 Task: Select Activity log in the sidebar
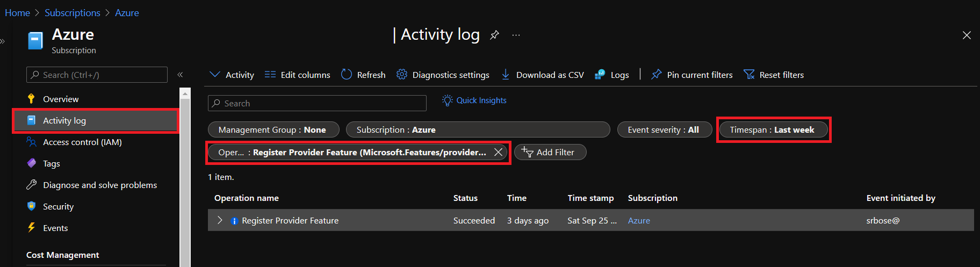pos(96,120)
